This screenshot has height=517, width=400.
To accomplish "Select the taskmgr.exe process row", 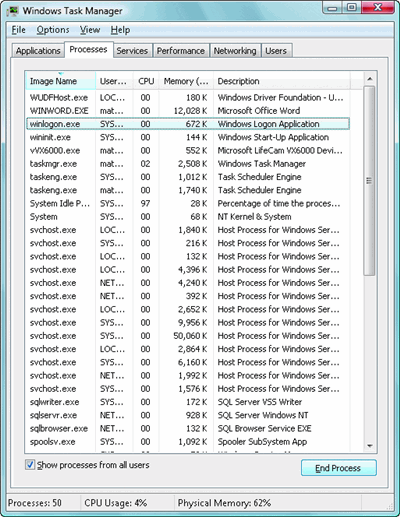I will point(188,164).
